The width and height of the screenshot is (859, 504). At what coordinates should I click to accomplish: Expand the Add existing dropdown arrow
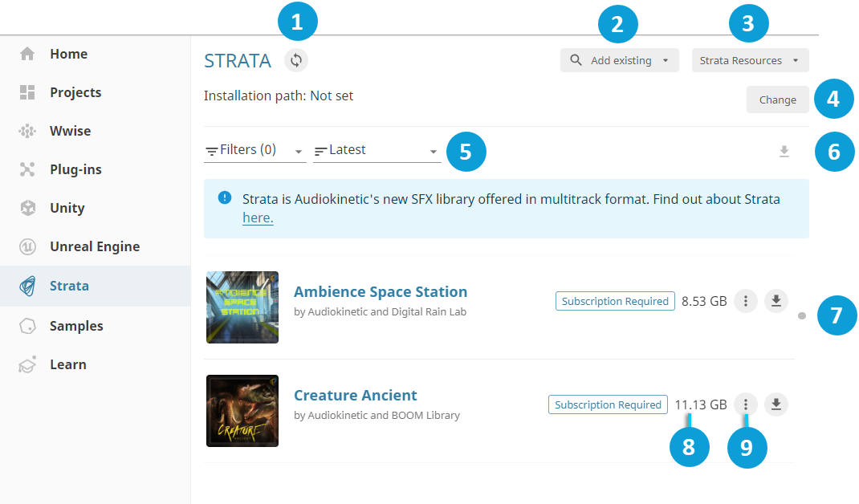coord(666,60)
